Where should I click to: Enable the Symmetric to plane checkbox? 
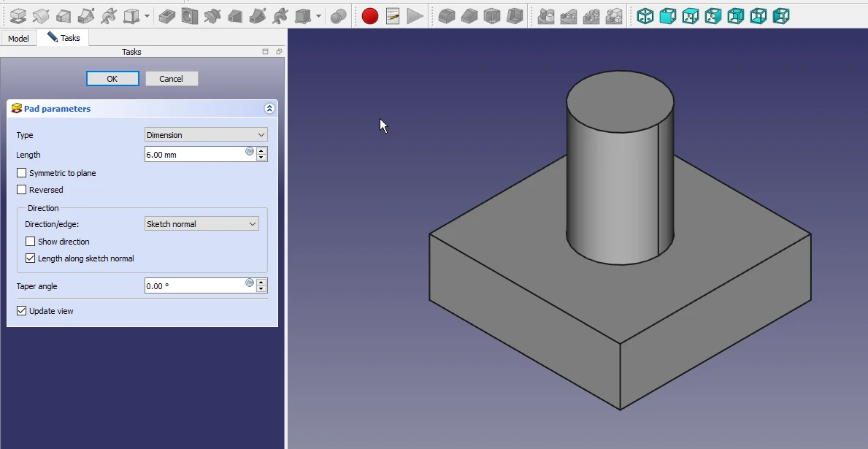(22, 173)
